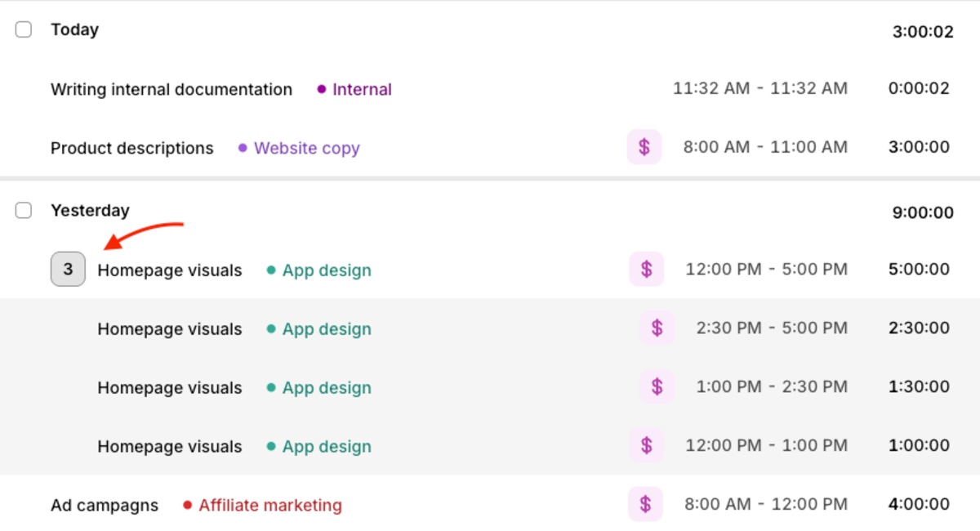Click billable icon on grouped Homepage visuals entry
Screen dimensions: 980x531
click(644, 269)
